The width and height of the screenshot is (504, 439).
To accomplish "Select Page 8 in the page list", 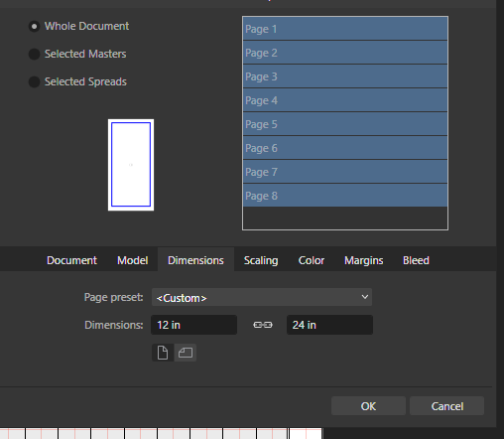I will tap(345, 196).
